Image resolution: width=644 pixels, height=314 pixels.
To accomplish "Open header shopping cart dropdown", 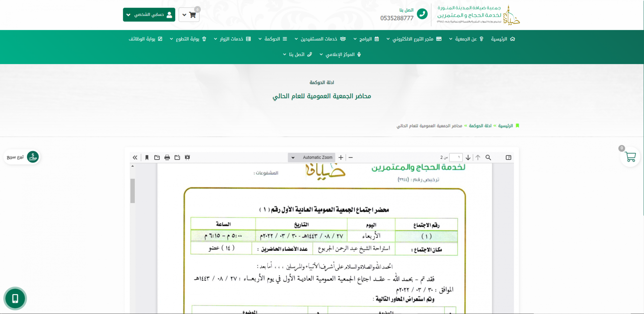I will point(189,15).
